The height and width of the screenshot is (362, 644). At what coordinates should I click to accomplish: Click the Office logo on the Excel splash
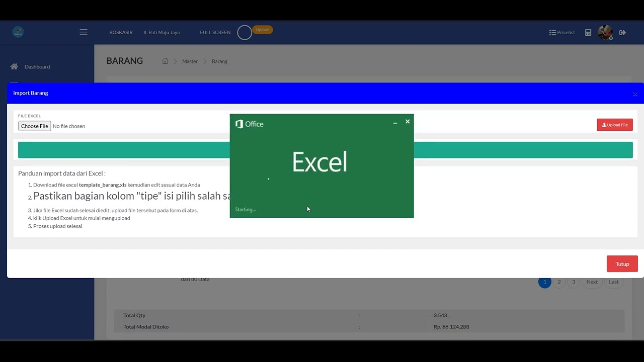(x=250, y=124)
